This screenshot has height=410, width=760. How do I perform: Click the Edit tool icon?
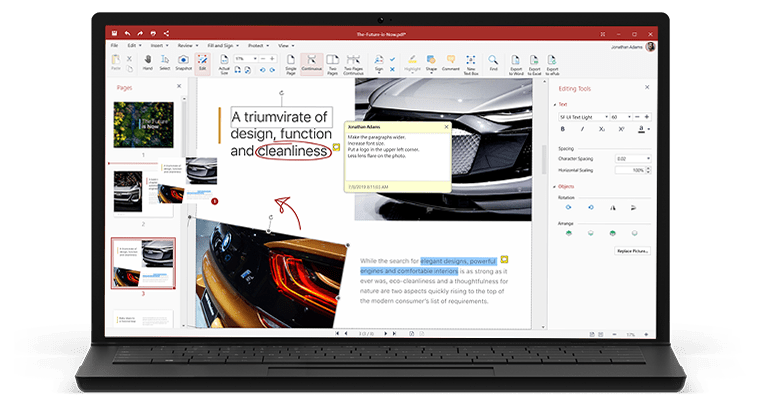203,65
